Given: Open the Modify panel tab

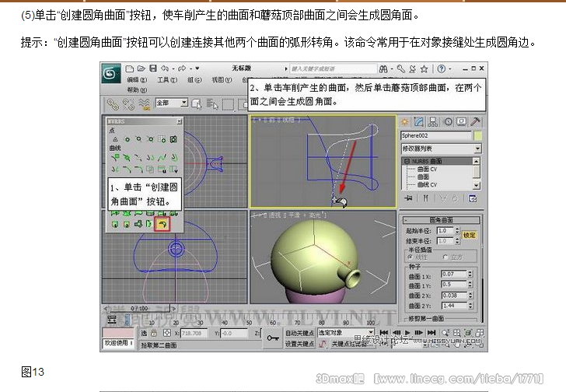Looking at the screenshot, I should [x=419, y=122].
